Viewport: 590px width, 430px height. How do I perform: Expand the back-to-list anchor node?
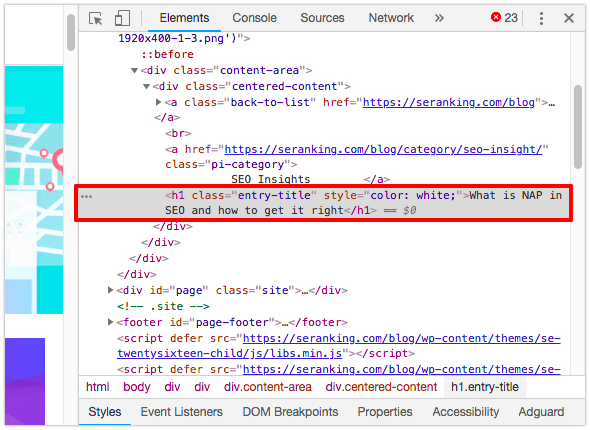point(158,102)
